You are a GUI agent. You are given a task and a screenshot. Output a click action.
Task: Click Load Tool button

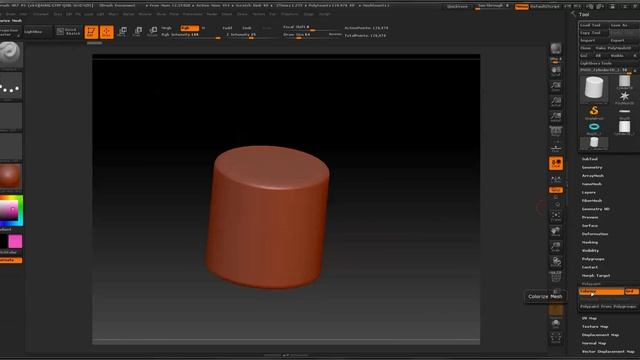point(593,25)
